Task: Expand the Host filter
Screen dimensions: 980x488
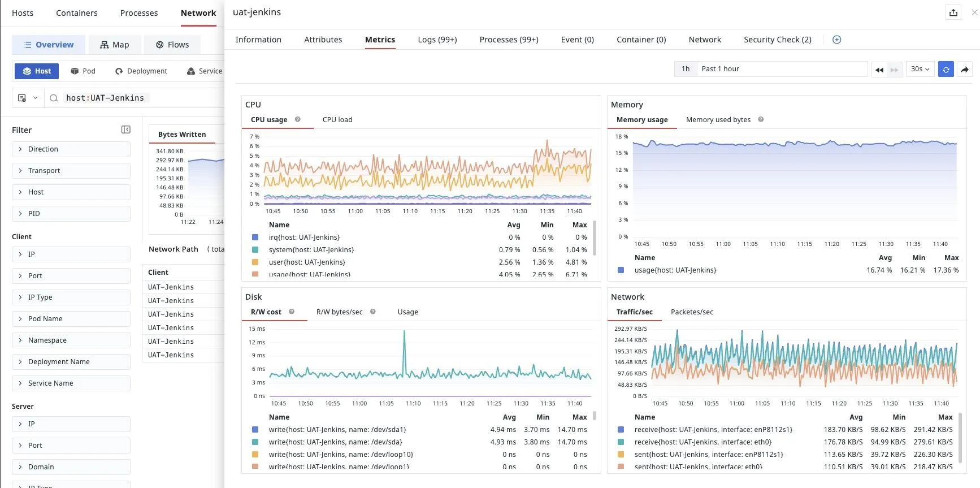Action: point(71,192)
